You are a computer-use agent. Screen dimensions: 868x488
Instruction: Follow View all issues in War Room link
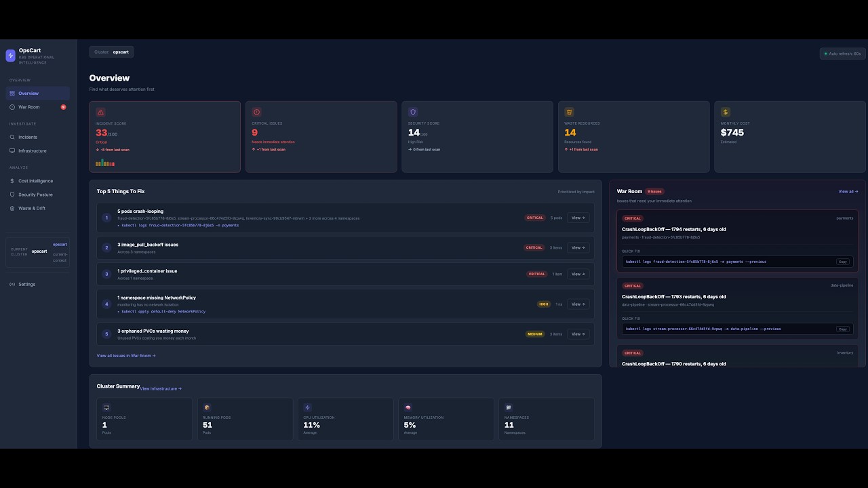[x=126, y=355]
